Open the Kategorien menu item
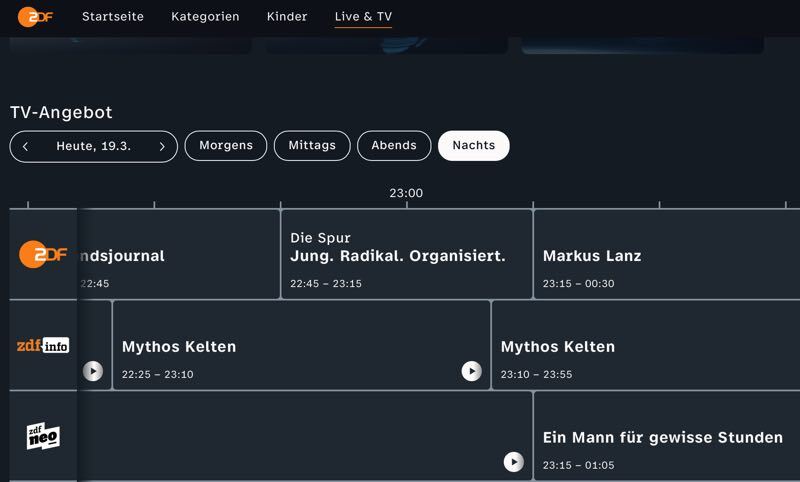Viewport: 800px width, 482px height. pyautogui.click(x=205, y=17)
